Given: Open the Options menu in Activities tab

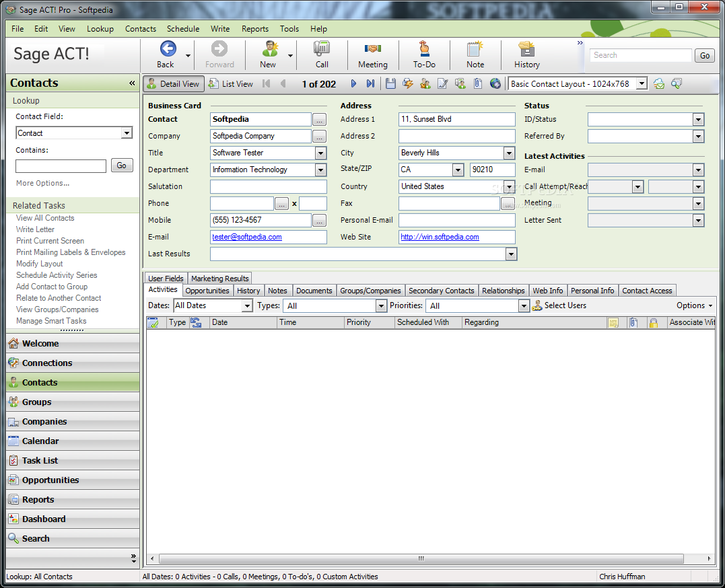Looking at the screenshot, I should tap(695, 305).
